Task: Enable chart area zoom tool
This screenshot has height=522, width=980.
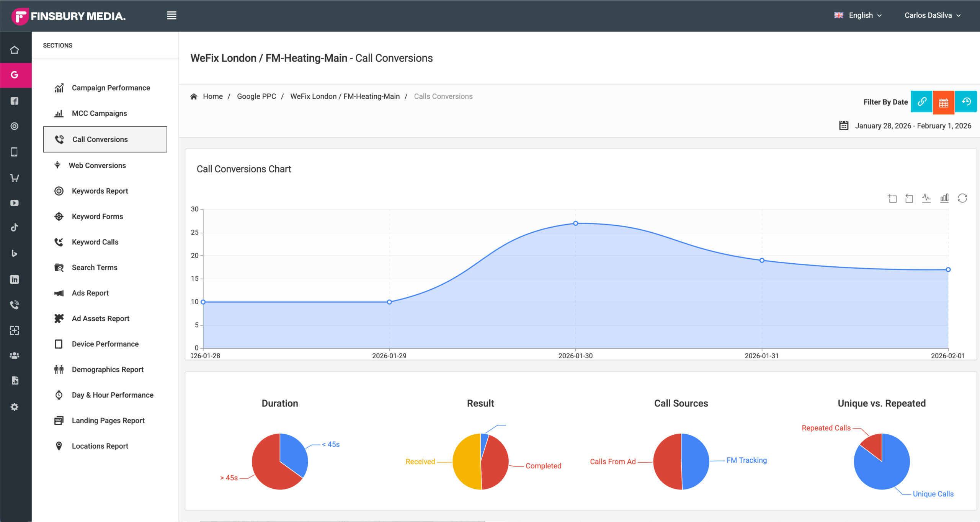Action: click(x=892, y=198)
